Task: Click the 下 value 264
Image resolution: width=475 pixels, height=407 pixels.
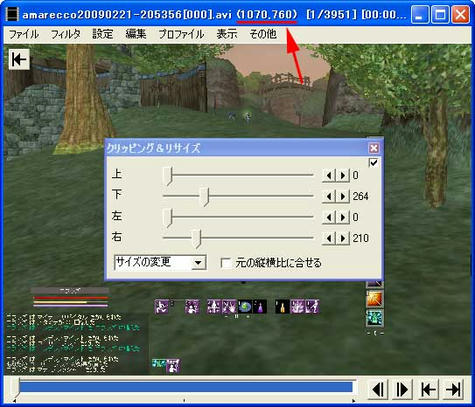Action: pyautogui.click(x=361, y=196)
